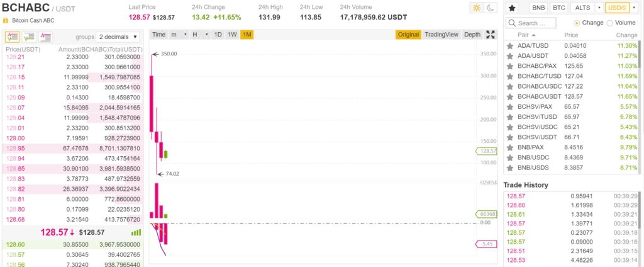Set chart interval to 1M
Viewport: 644px width, 267px height.
[x=247, y=35]
